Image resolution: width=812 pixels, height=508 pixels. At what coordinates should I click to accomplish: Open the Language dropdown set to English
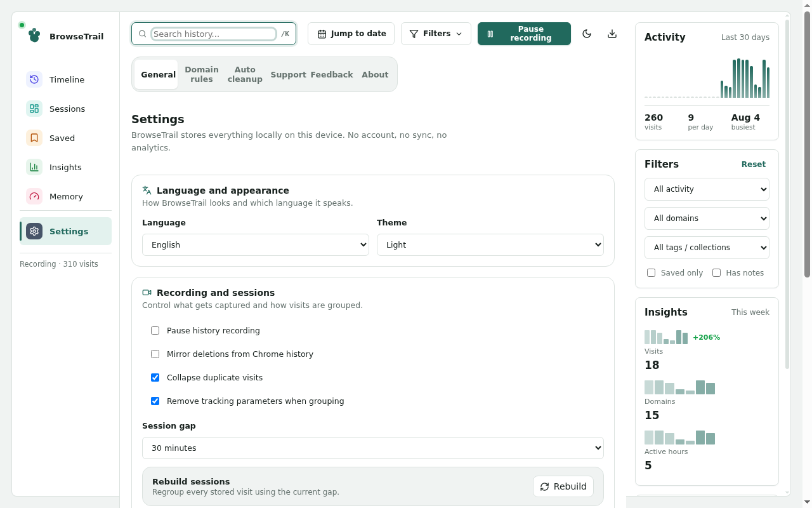pyautogui.click(x=256, y=244)
